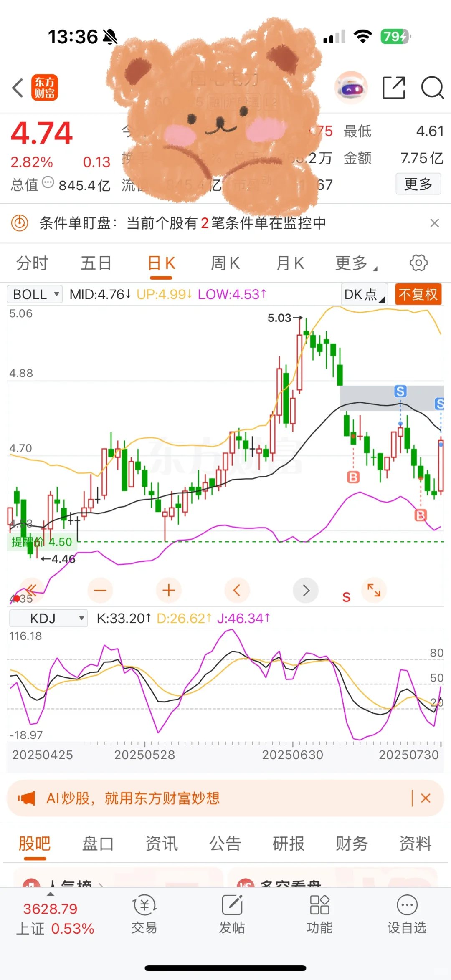Tap the 总值 845.4亿 value
Viewport: 451px width, 980px height.
coord(84,185)
